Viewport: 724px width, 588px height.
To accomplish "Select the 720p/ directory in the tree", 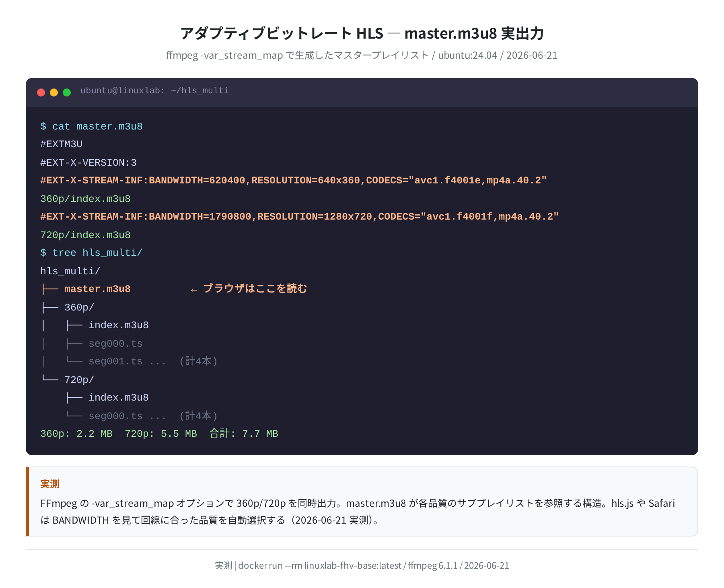I will [79, 380].
